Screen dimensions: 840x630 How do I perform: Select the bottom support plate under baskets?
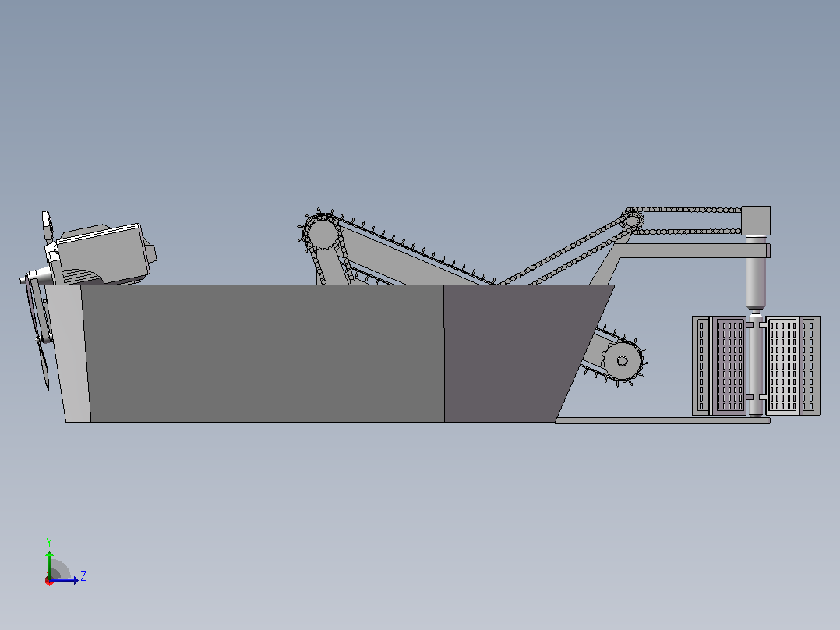(x=662, y=421)
